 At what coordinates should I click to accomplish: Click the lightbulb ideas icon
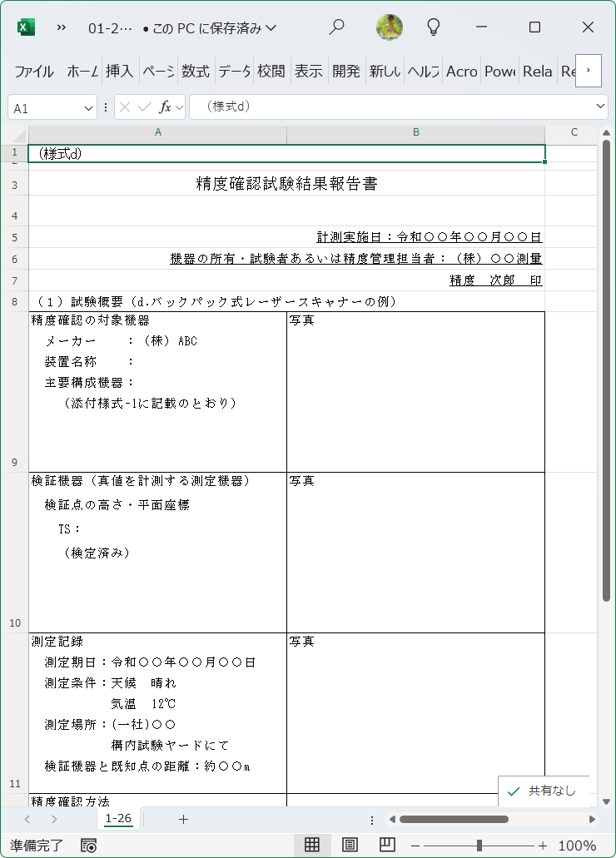tap(433, 27)
